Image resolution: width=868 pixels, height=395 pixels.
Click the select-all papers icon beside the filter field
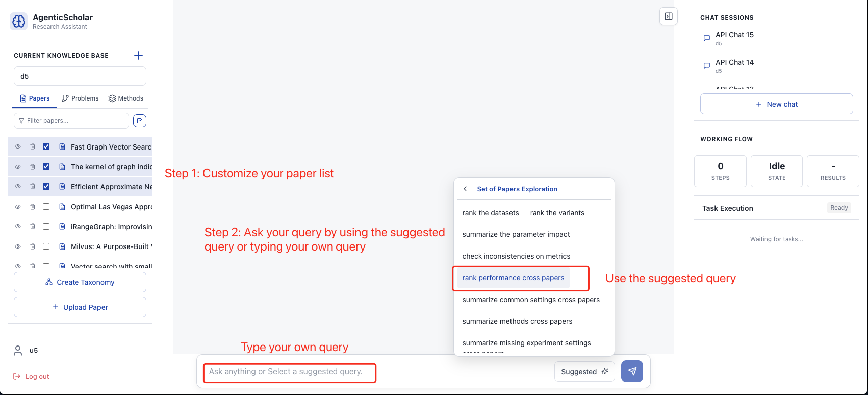140,120
